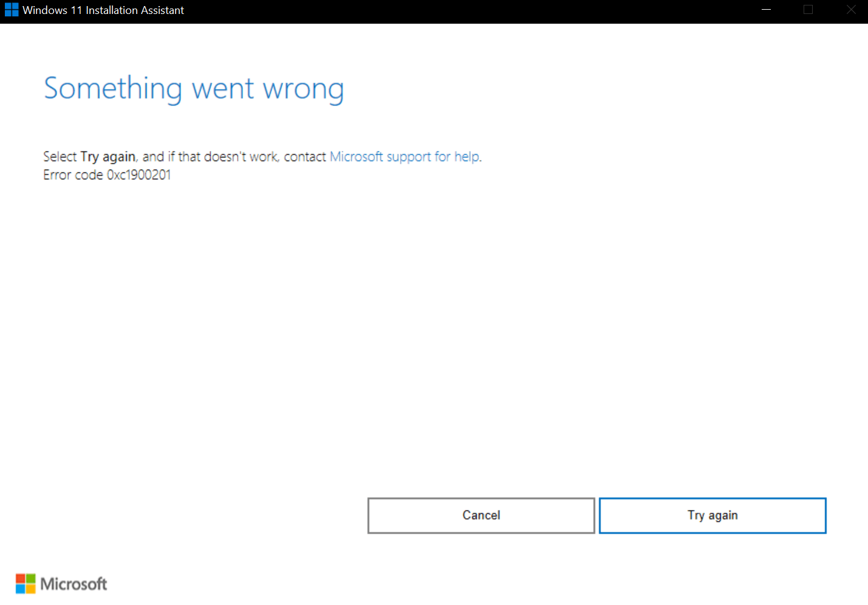
Task: Cancel the Windows 11 installation
Action: 481,516
